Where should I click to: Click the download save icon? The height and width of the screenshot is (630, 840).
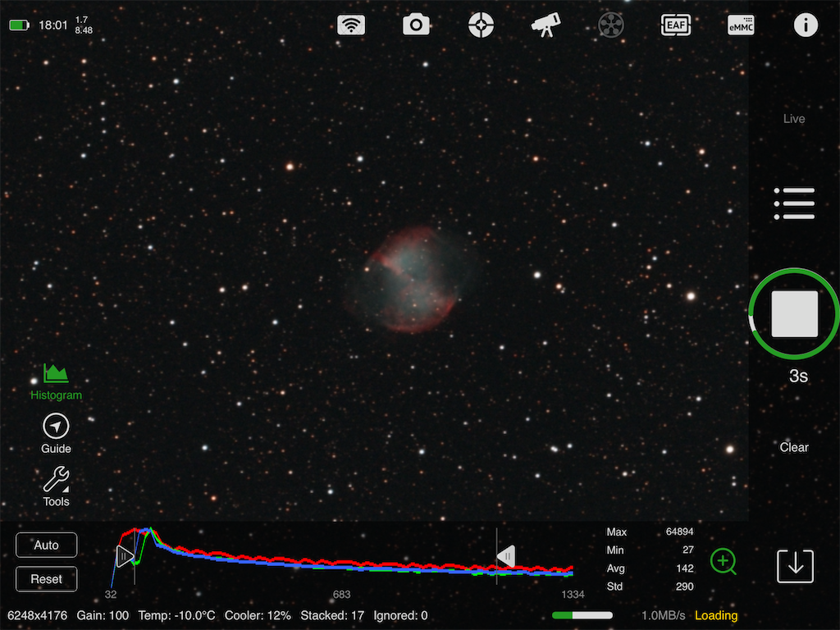(796, 566)
